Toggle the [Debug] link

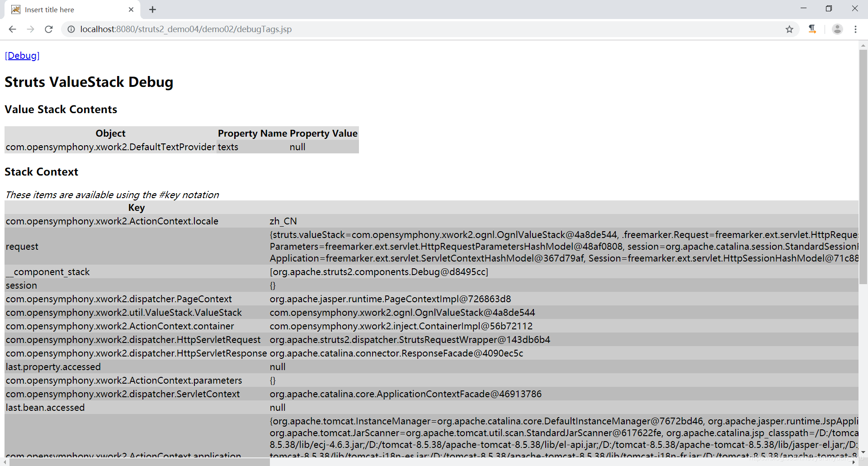tap(22, 56)
